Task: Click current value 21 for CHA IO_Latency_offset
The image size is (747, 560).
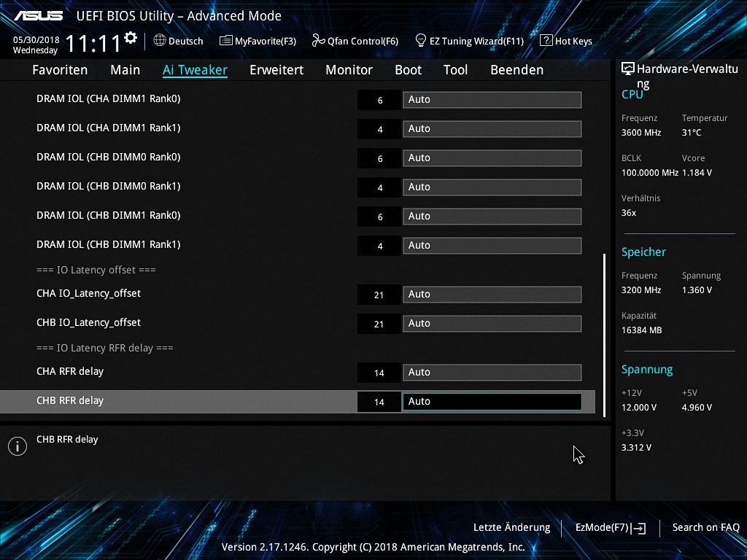Action: [x=379, y=295]
